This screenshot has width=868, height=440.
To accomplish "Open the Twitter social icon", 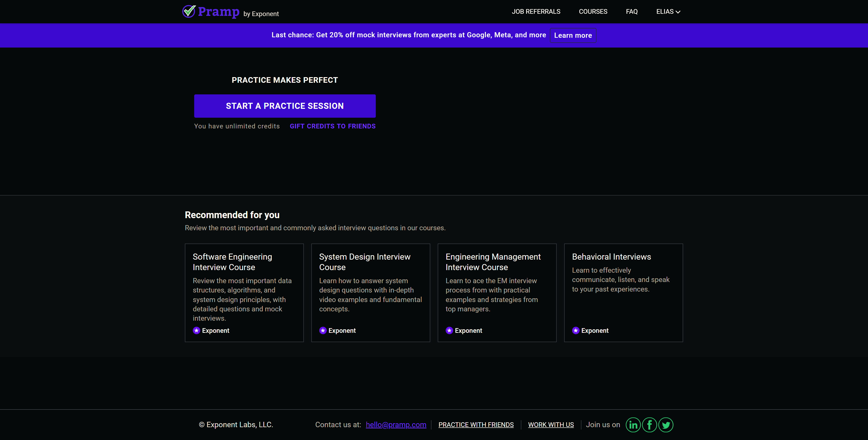I will [666, 425].
